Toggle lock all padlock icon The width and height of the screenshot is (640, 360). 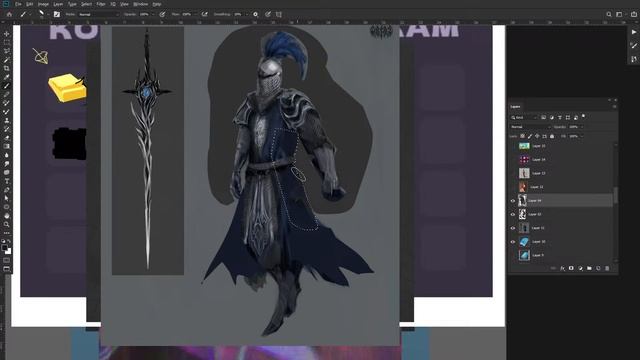click(552, 136)
